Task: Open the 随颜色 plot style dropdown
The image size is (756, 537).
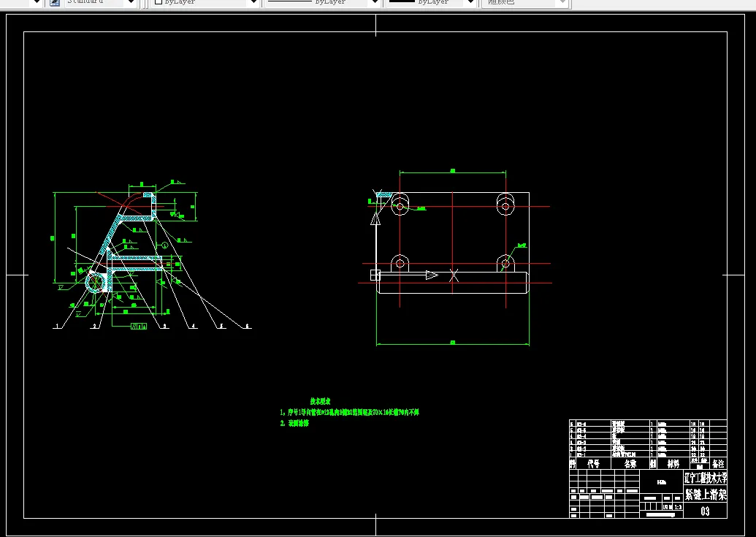Action: point(562,2)
